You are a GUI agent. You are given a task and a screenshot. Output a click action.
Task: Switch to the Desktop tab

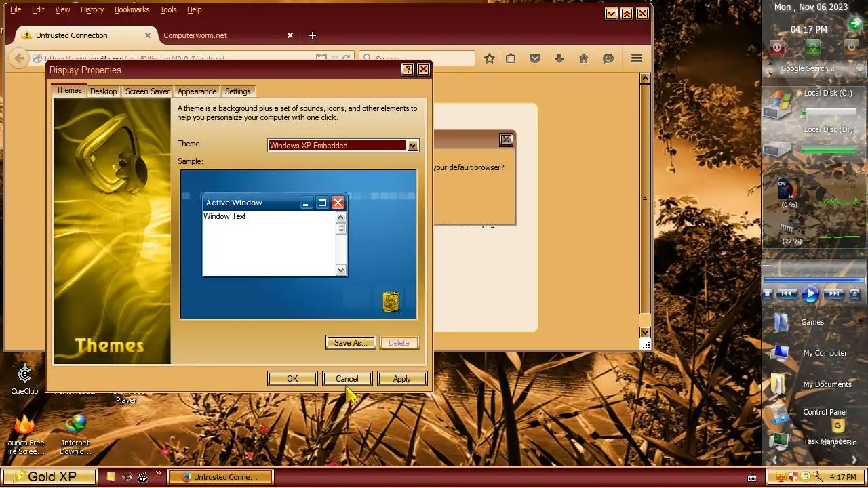[x=103, y=91]
